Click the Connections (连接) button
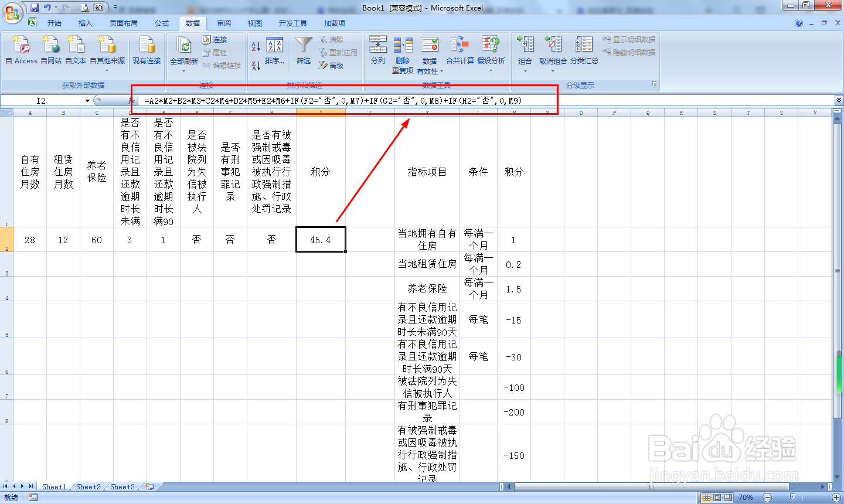The image size is (844, 504). [215, 39]
